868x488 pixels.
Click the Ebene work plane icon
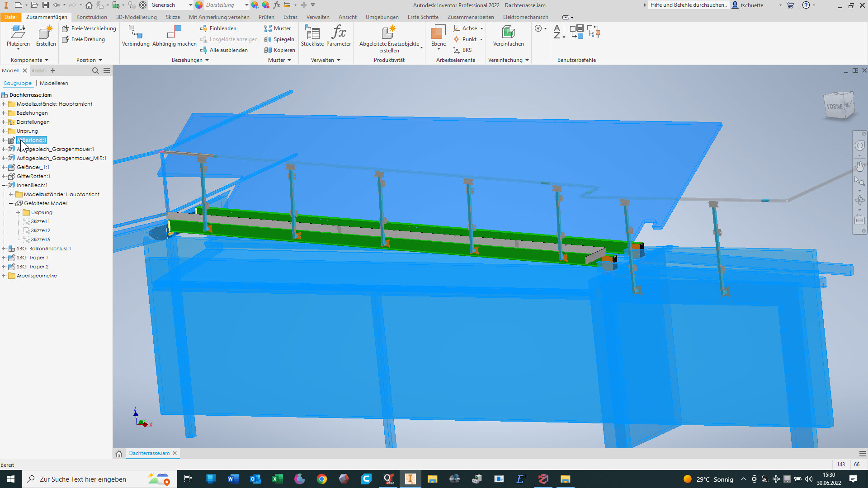[x=438, y=32]
